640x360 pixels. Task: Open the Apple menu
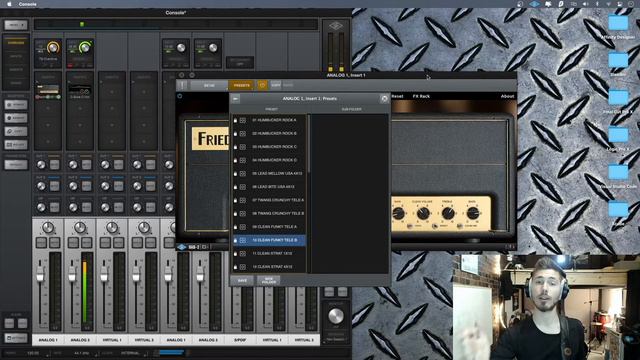point(9,4)
